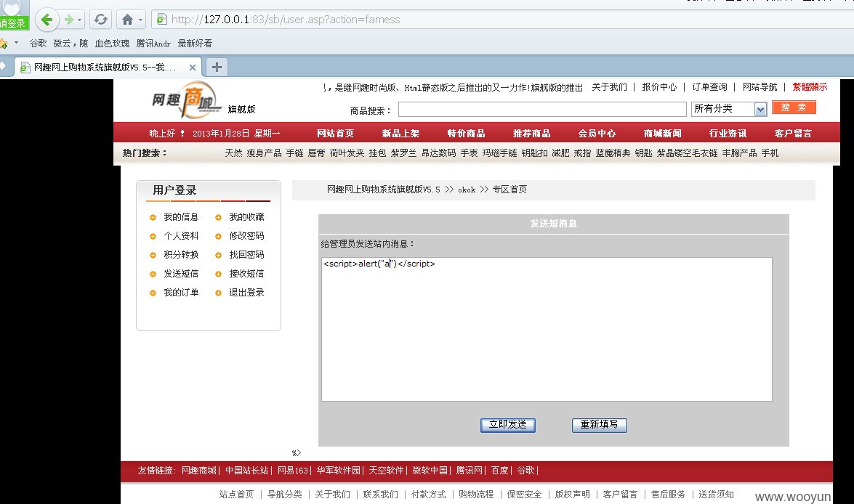Click orange bullet icon beside 退出登录
Viewport: 854px width, 504px height.
(218, 293)
